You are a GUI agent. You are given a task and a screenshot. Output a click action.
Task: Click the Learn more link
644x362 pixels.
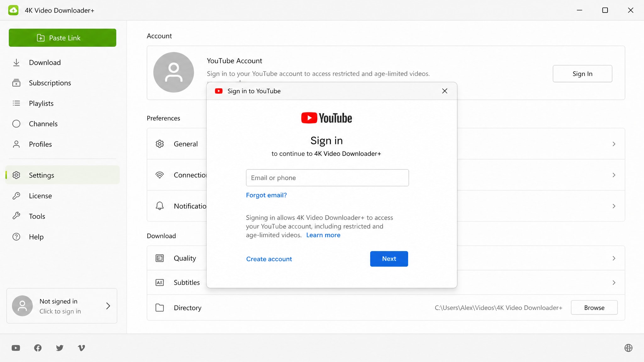[323, 235]
